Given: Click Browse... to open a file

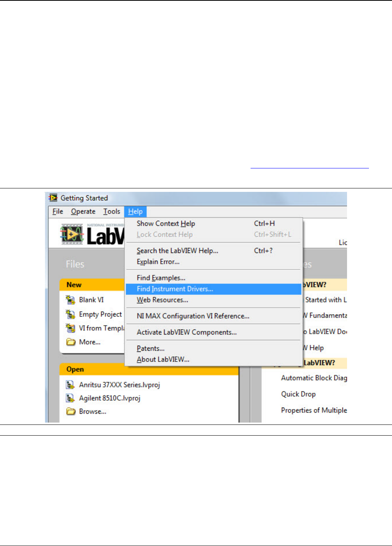Looking at the screenshot, I should [93, 411].
